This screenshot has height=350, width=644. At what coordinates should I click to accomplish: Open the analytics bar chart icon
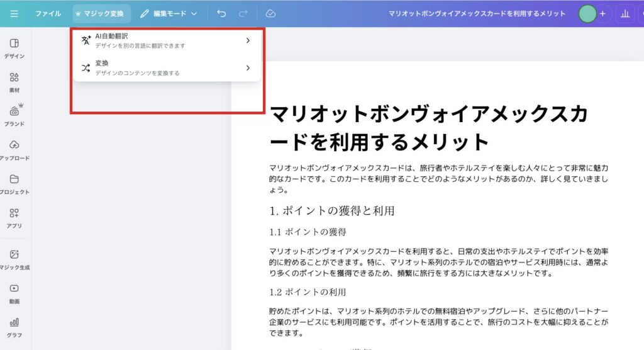625,14
